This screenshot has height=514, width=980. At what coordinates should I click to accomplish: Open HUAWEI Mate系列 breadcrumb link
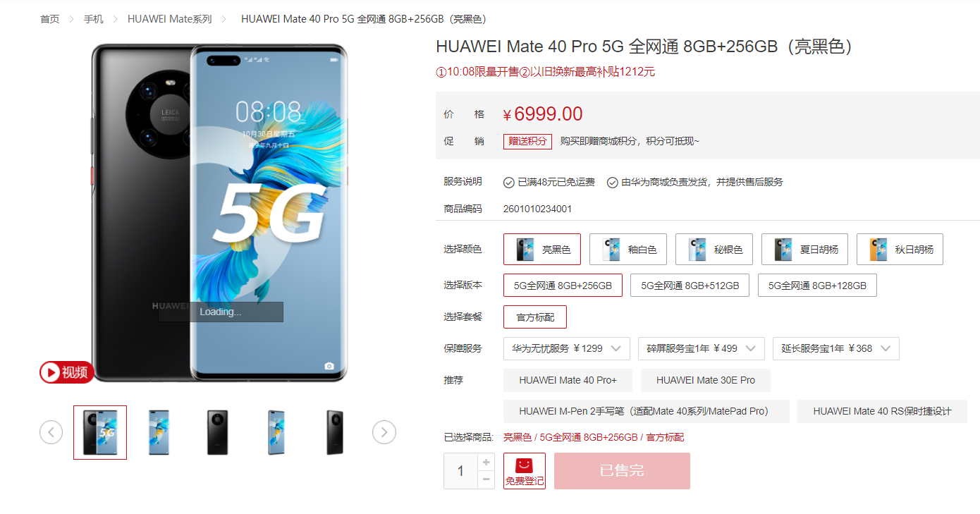point(169,19)
